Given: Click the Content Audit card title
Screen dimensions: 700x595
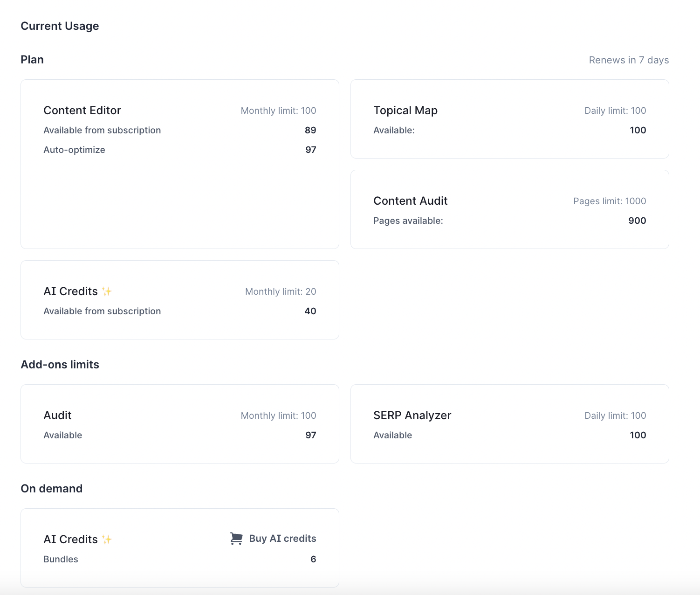Looking at the screenshot, I should point(410,201).
